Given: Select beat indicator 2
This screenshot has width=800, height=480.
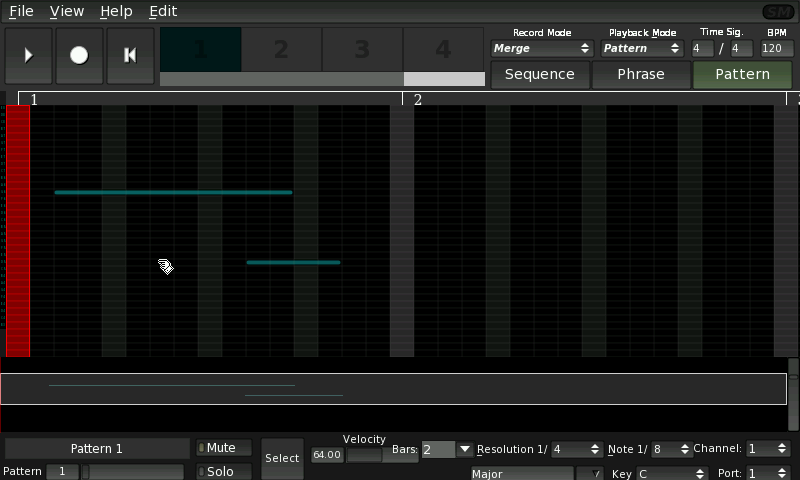Looking at the screenshot, I should [281, 49].
